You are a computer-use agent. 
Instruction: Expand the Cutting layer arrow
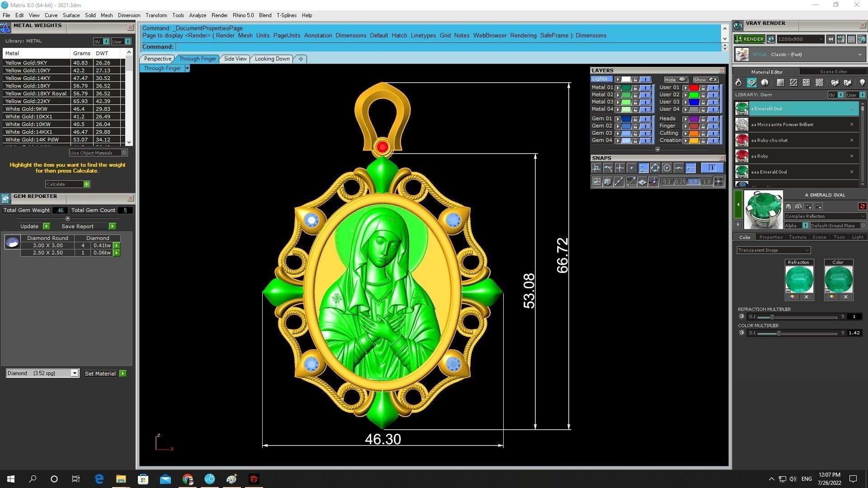coord(685,133)
